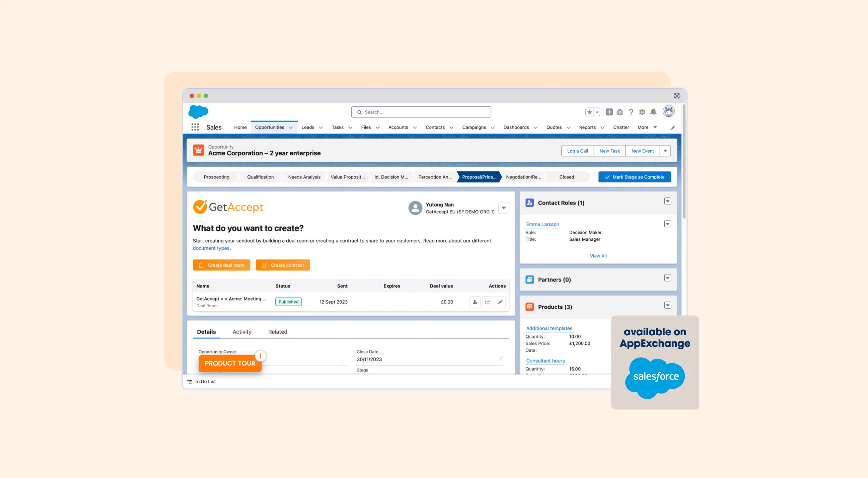Select the Activity tab

click(242, 332)
